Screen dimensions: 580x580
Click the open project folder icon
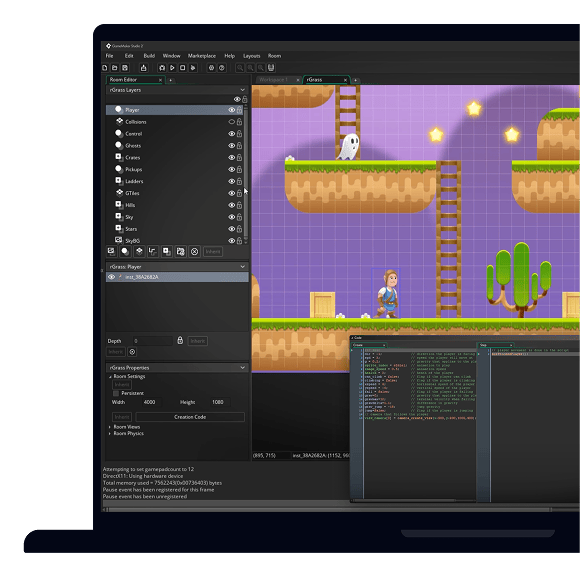pos(115,68)
